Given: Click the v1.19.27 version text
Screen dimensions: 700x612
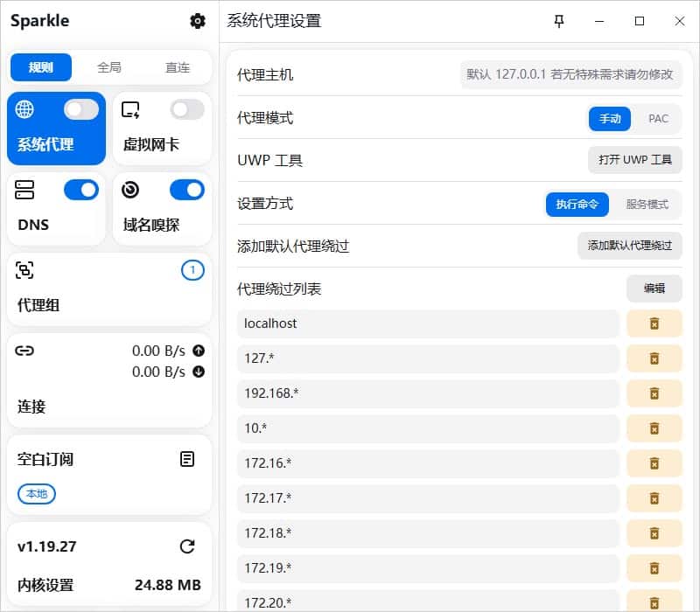Looking at the screenshot, I should [x=47, y=546].
